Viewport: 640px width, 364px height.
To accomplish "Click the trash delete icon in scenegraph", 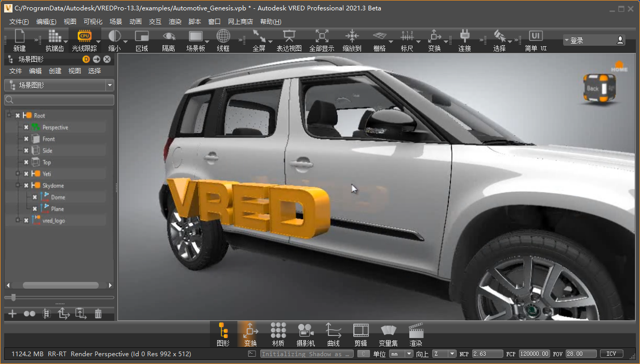I will (x=98, y=314).
